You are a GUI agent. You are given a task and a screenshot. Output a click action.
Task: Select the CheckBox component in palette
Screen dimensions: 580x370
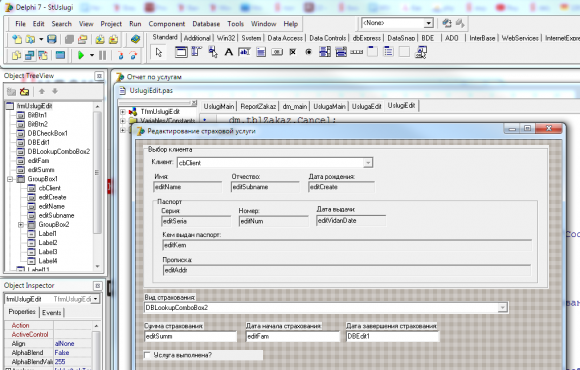click(x=293, y=52)
